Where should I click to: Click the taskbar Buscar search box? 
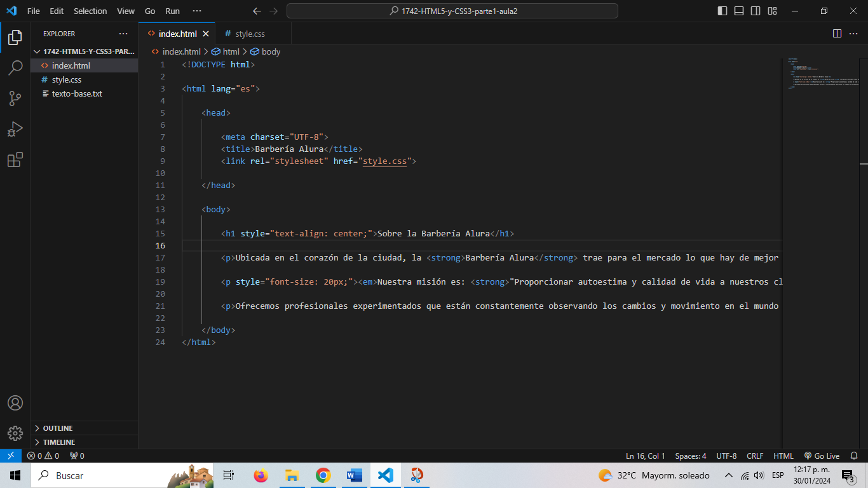pos(122,475)
